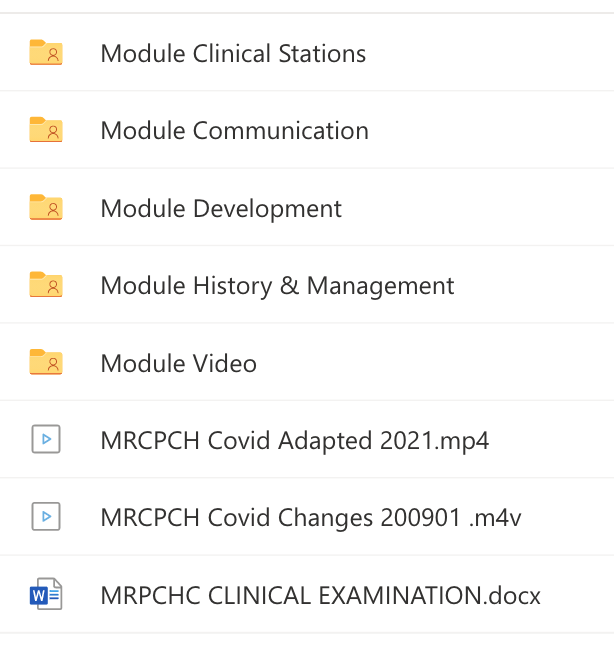This screenshot has height=650, width=614.
Task: Open MRPCHC CLINICAL EXAMINATION.docx file
Action: 320,595
